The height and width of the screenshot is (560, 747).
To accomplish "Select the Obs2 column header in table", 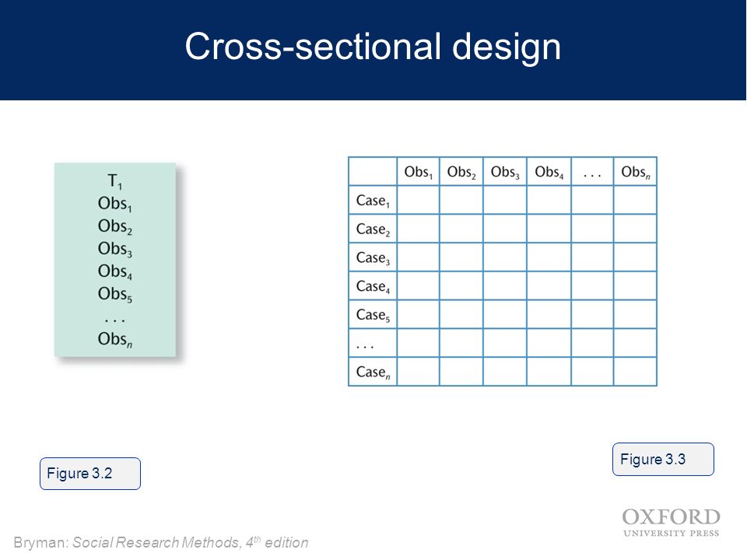I will coord(461,171).
